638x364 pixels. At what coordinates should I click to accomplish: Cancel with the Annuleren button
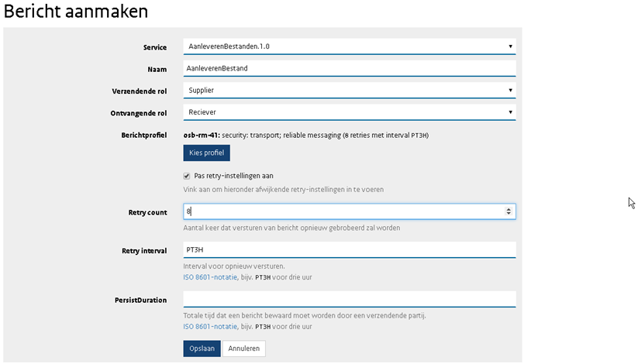243,349
